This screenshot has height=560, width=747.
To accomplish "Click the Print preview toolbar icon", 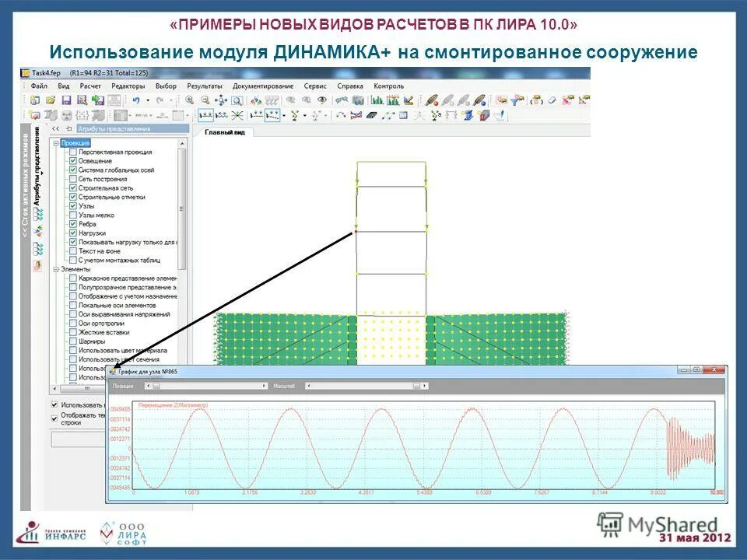I will [82, 100].
